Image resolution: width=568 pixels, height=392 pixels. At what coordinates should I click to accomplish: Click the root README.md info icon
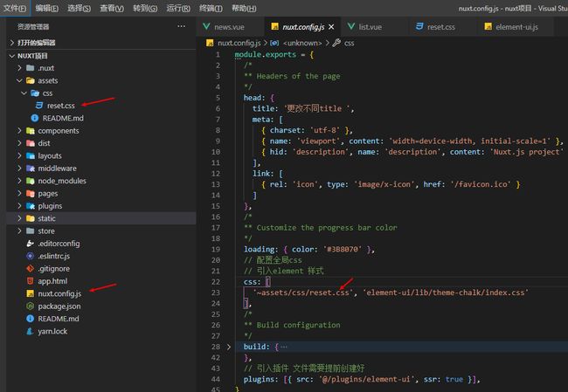31,319
